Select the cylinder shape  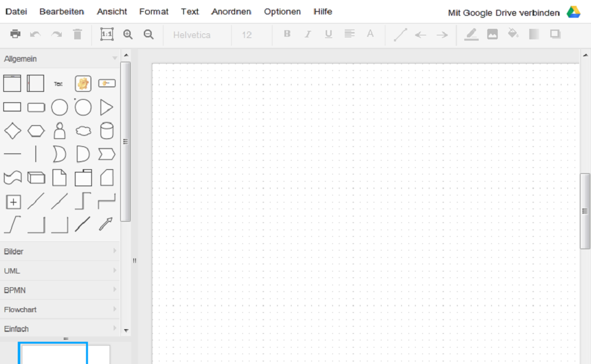tap(106, 131)
